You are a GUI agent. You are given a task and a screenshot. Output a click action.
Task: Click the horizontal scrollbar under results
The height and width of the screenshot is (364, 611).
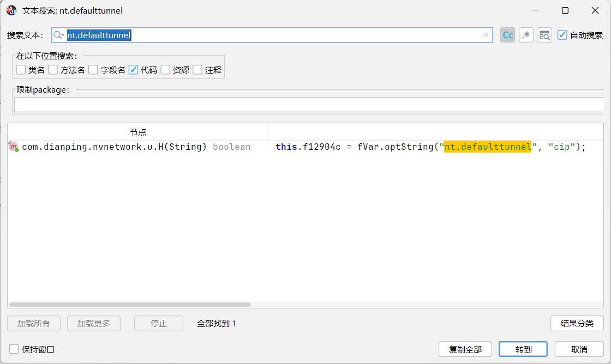click(130, 305)
